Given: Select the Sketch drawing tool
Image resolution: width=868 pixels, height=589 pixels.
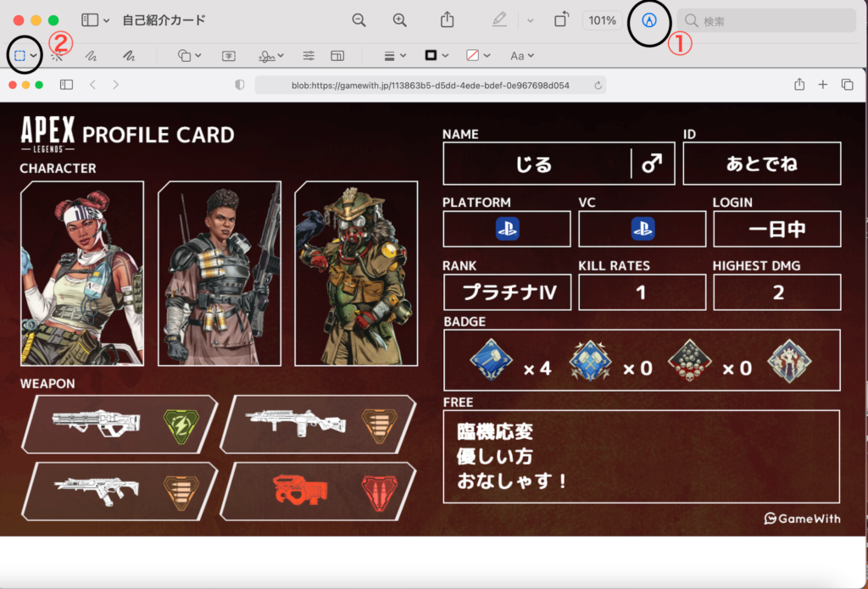Looking at the screenshot, I should 91,56.
